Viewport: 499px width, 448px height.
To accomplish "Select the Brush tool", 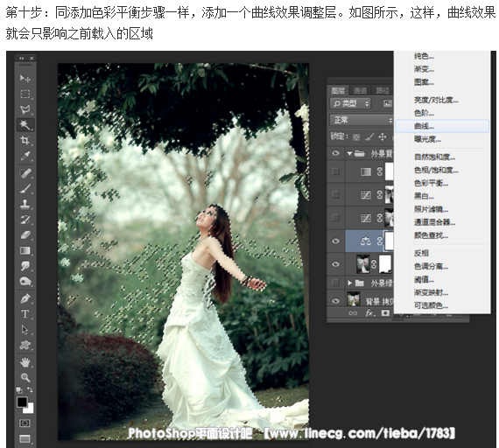I will 25,189.
